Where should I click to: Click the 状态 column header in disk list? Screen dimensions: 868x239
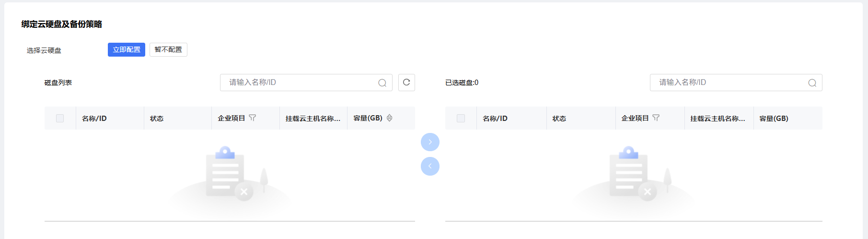(x=157, y=119)
